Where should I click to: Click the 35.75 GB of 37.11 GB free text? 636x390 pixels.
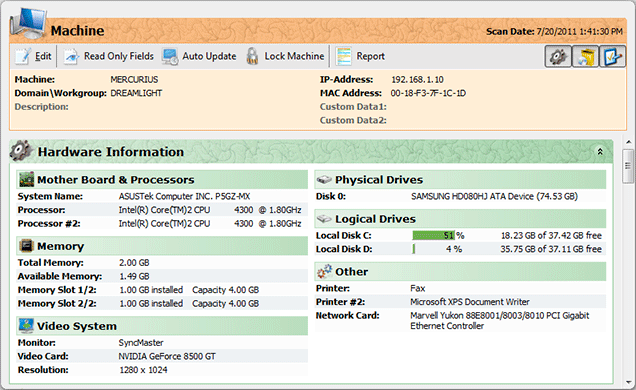pyautogui.click(x=551, y=249)
